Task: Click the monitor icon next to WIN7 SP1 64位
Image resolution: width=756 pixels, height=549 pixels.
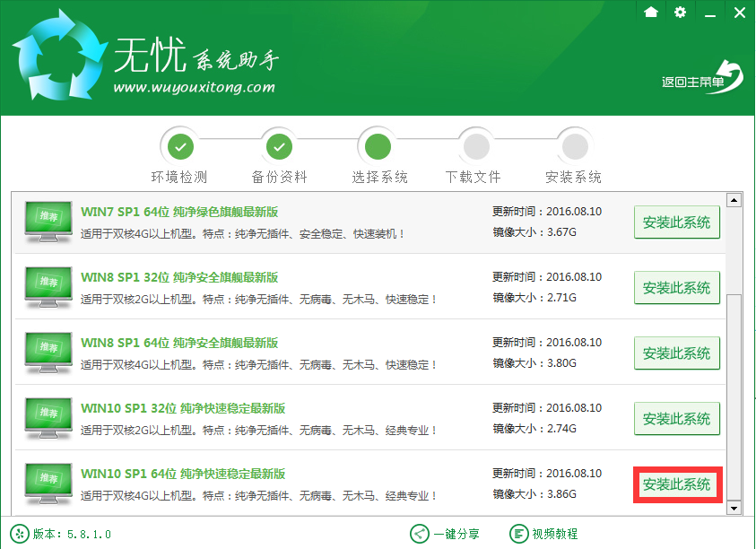Action: coord(47,222)
